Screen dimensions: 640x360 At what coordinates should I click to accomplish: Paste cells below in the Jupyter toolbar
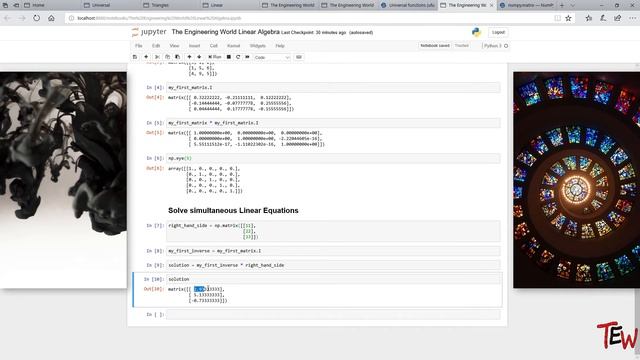point(178,57)
